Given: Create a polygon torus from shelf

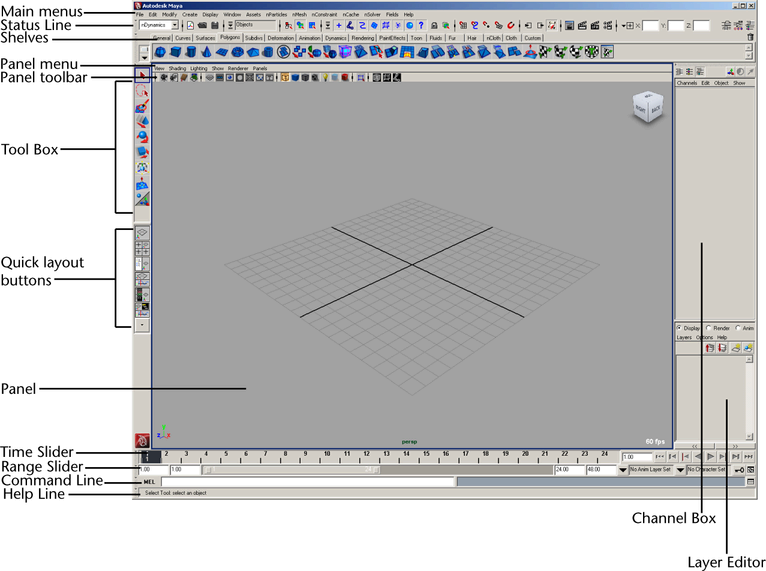Looking at the screenshot, I should (237, 52).
